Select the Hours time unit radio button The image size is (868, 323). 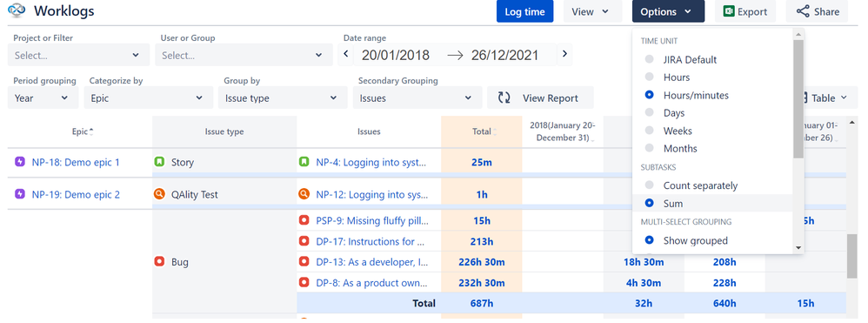coord(650,77)
